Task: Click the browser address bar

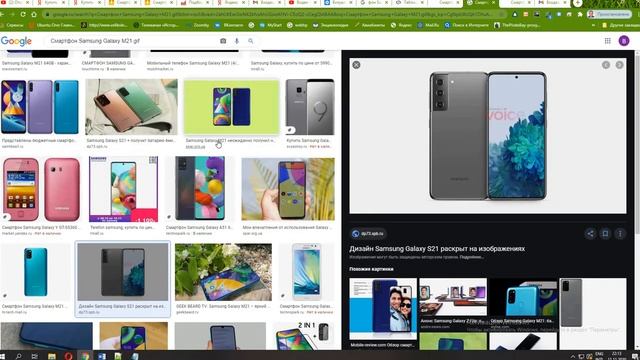Action: [x=273, y=14]
